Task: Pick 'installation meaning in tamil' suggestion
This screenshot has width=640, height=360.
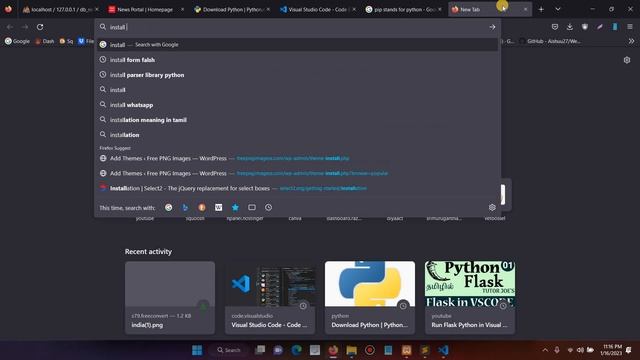Action: [297, 120]
